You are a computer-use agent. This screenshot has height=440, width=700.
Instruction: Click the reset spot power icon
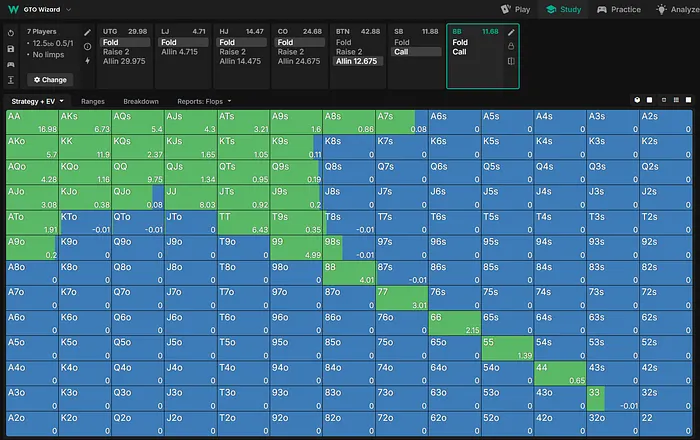[x=11, y=33]
